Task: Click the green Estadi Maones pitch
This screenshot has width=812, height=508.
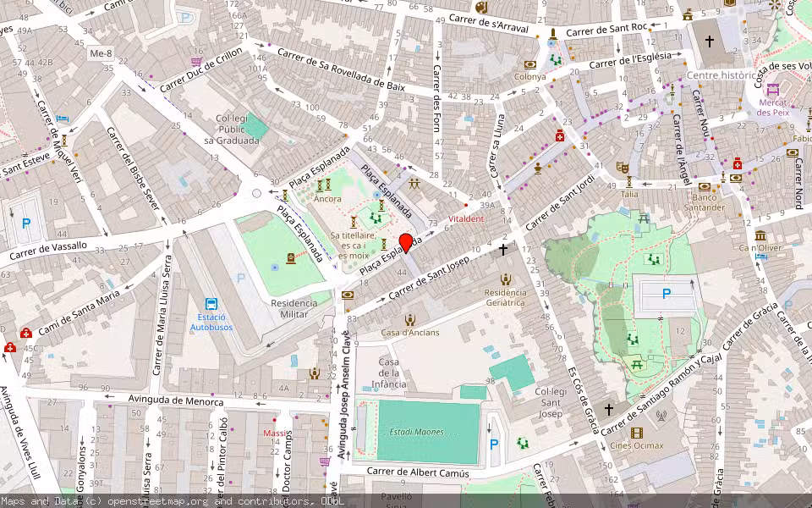Action: [x=428, y=432]
